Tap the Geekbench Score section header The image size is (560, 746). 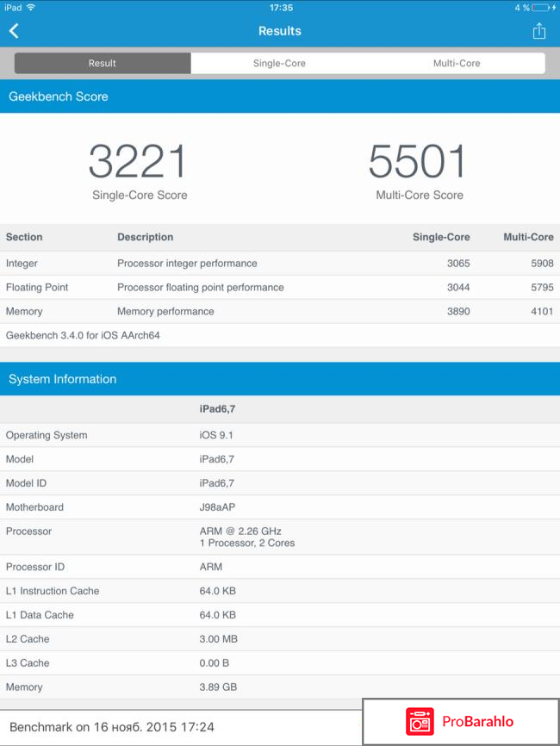point(59,96)
